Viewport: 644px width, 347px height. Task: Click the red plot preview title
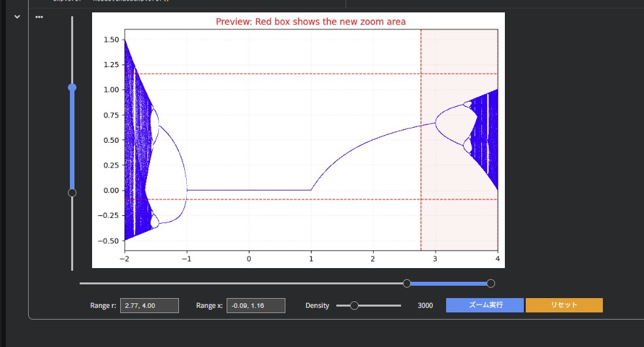click(x=311, y=22)
